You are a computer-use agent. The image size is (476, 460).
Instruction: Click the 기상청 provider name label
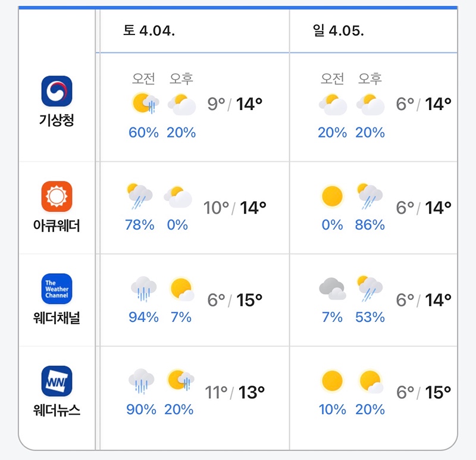57,120
